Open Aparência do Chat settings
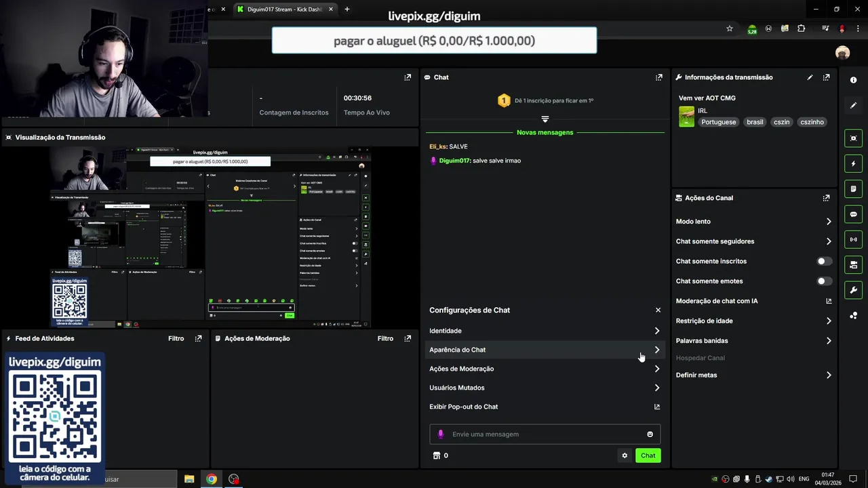The width and height of the screenshot is (868, 488). [x=545, y=350]
